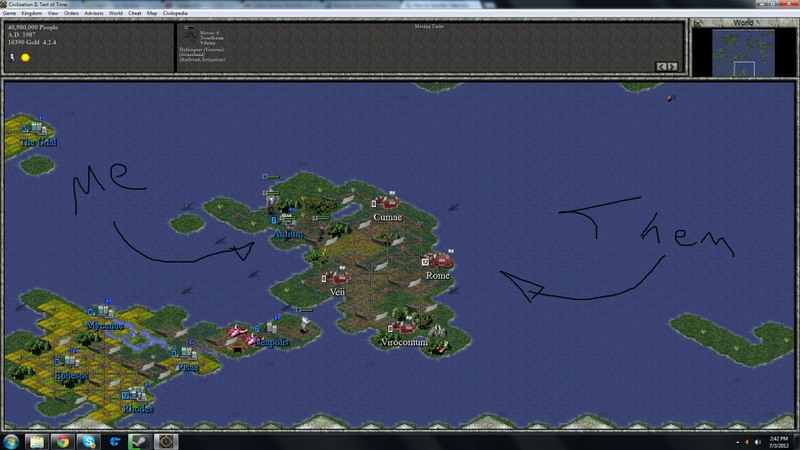Image resolution: width=800 pixels, height=450 pixels.
Task: Click the yellow sun global warming indicator
Action: pyautogui.click(x=25, y=57)
